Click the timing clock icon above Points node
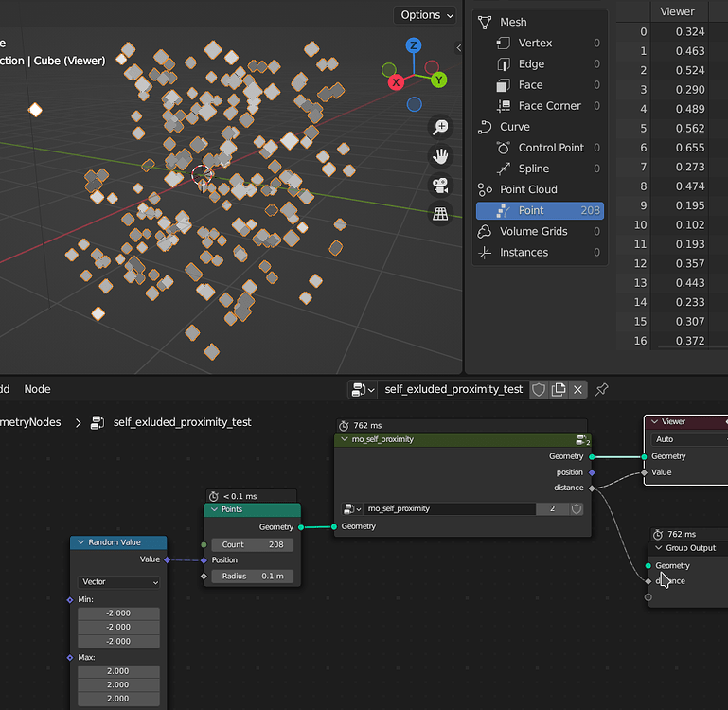Viewport: 728px width, 710px height. (214, 496)
